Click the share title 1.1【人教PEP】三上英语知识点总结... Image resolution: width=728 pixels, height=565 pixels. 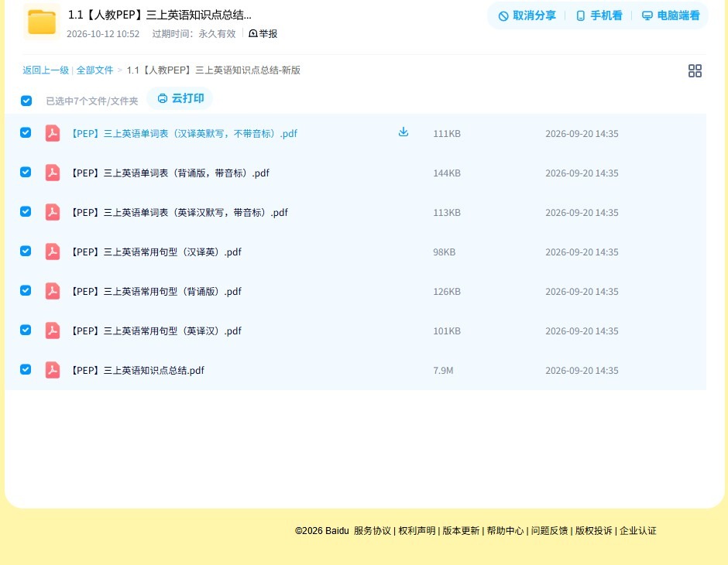pos(160,15)
